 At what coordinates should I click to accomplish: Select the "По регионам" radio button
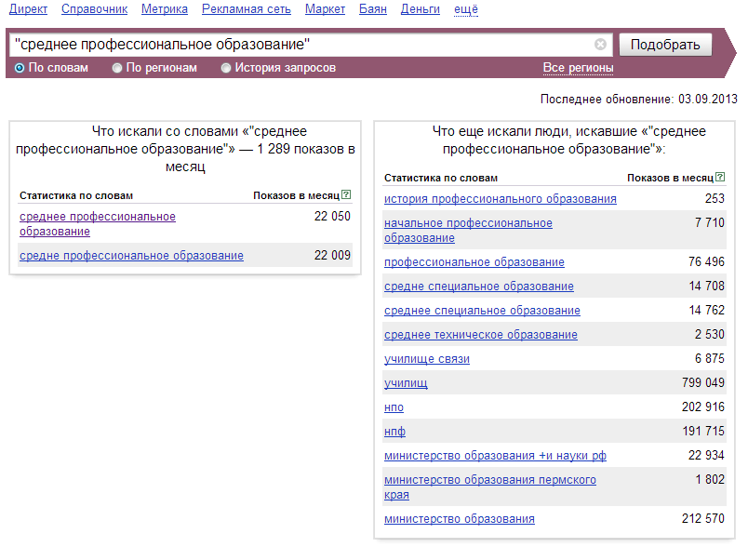[x=117, y=68]
